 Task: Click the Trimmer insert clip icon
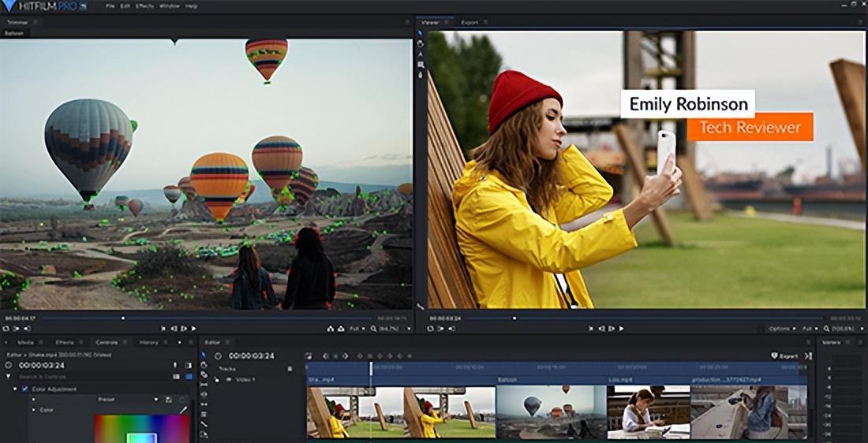[x=331, y=329]
